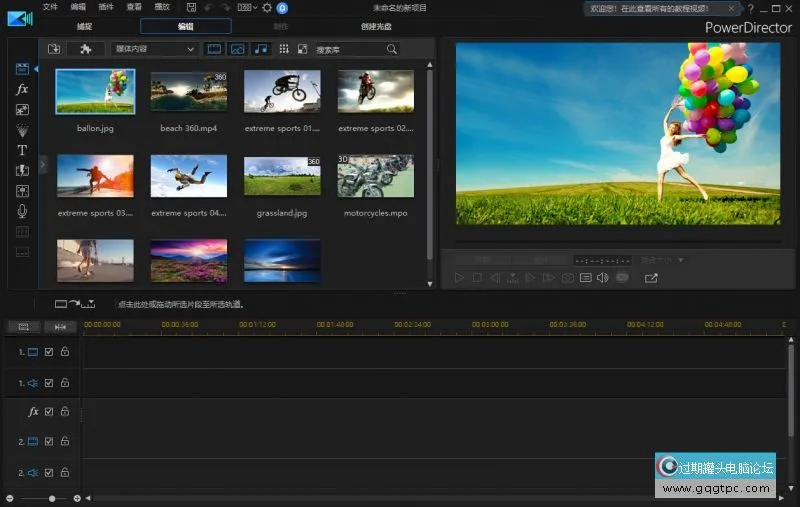Open the 文件 menu

pyautogui.click(x=50, y=8)
